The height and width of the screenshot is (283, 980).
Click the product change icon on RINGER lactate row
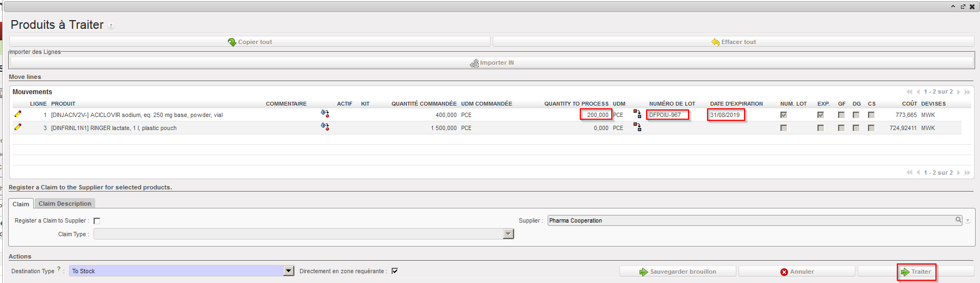[x=325, y=127]
